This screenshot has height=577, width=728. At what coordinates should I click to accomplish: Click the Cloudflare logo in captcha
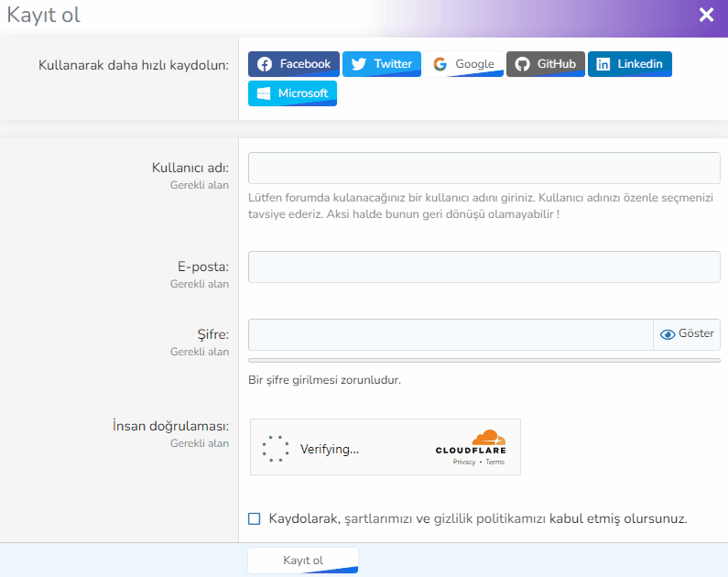[x=471, y=441]
